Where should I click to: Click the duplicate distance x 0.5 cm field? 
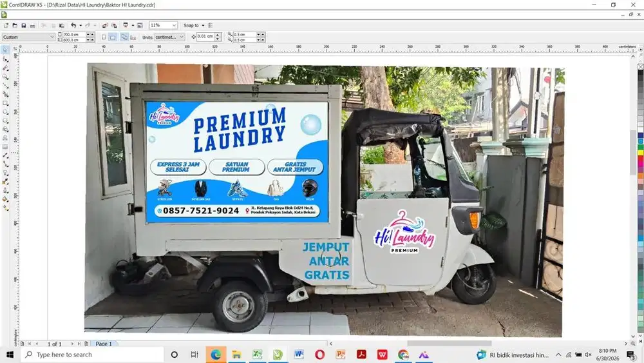pyautogui.click(x=245, y=35)
